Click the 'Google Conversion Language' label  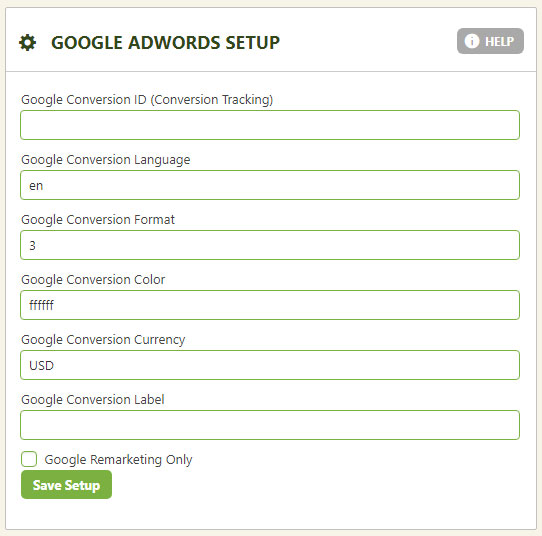(105, 160)
